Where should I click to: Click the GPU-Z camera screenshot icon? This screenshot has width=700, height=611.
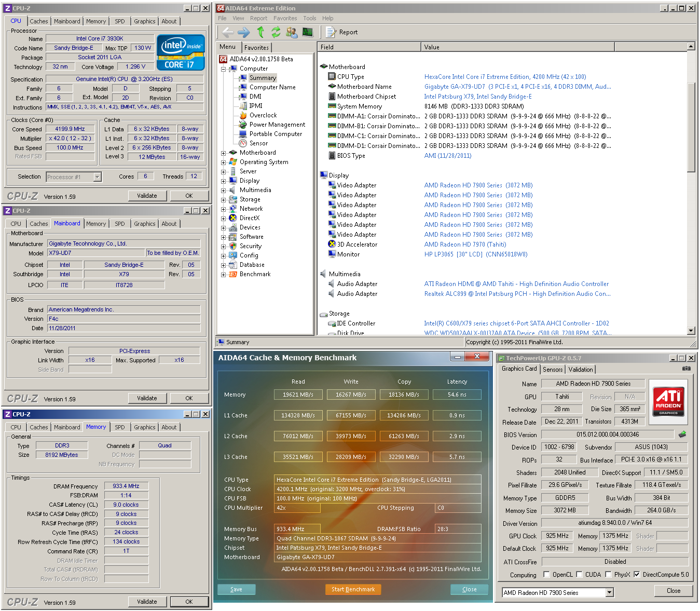click(x=687, y=369)
